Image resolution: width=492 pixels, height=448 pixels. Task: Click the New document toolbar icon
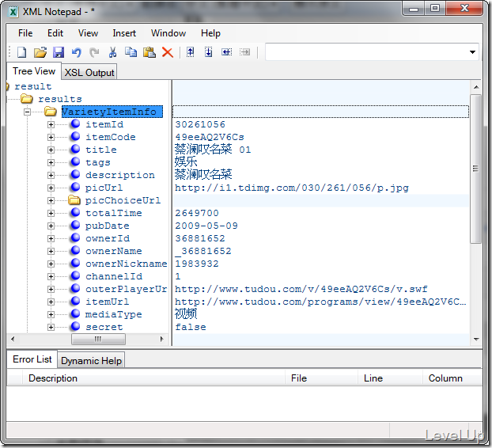[x=21, y=52]
